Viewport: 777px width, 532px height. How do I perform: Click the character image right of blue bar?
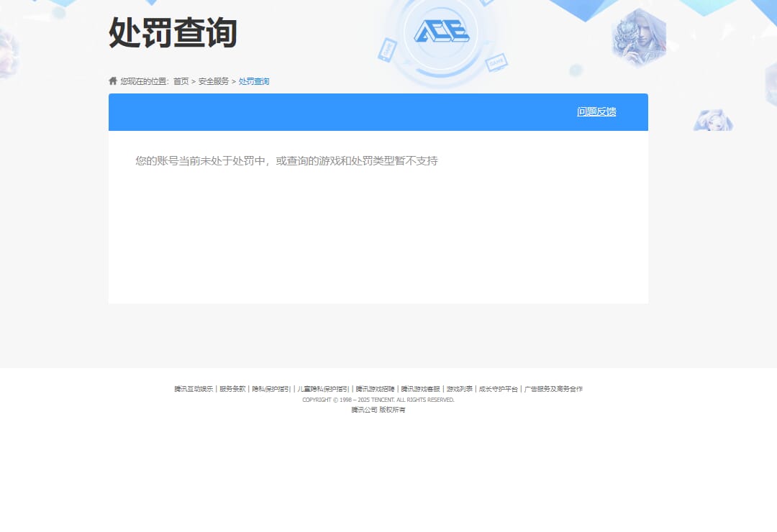coord(712,120)
